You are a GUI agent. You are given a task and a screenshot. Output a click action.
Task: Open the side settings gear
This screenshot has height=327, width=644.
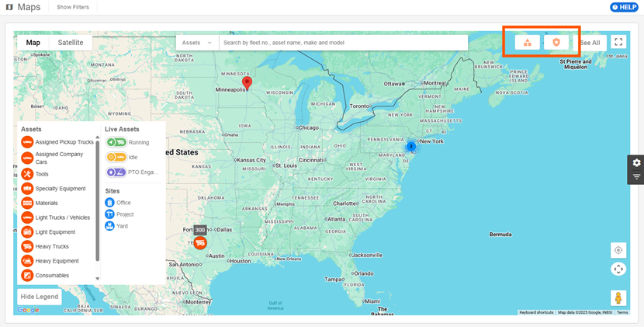(x=636, y=162)
